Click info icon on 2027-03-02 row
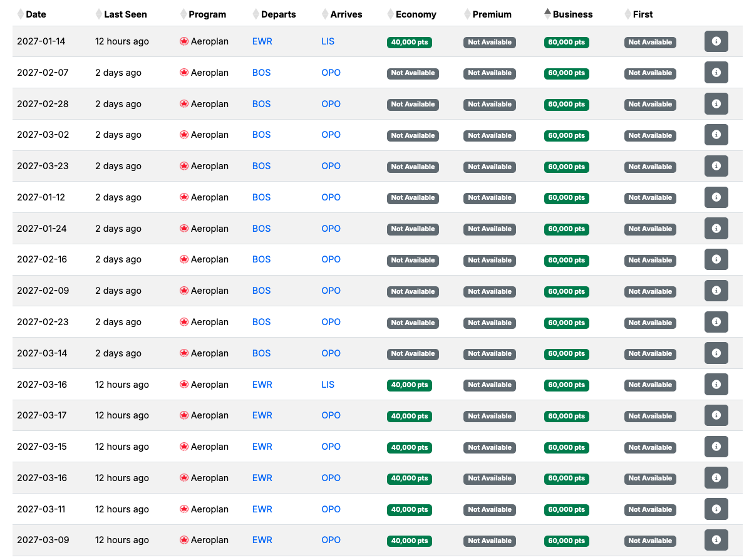 (716, 135)
